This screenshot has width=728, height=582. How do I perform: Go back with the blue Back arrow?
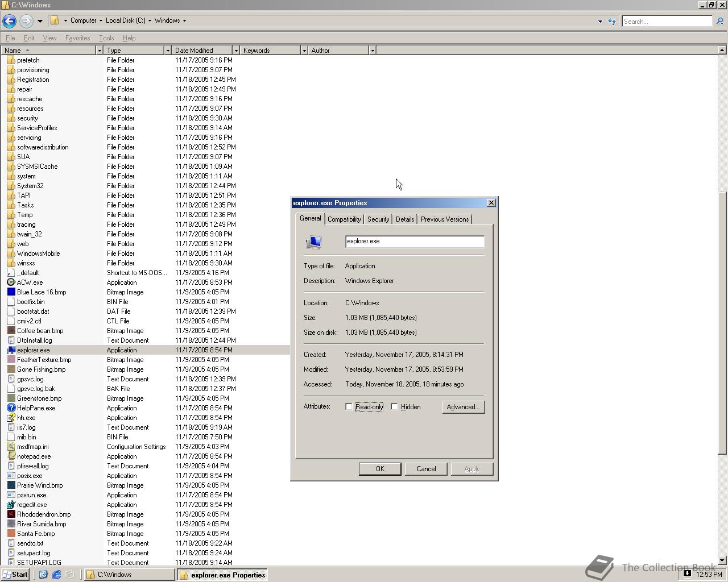(9, 21)
